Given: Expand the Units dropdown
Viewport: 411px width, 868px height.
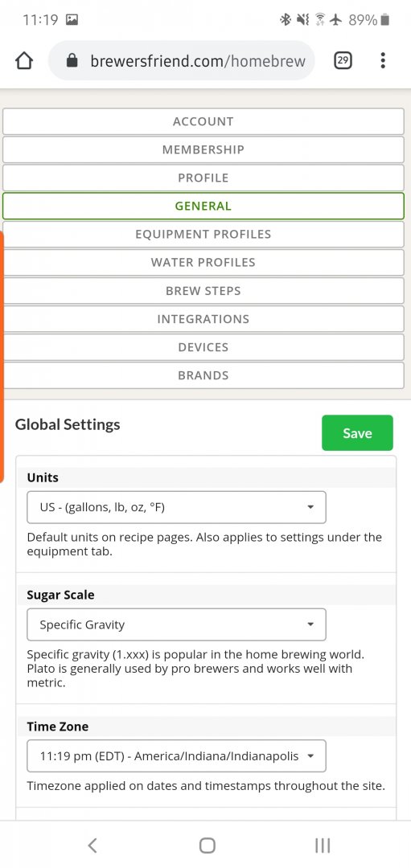Looking at the screenshot, I should [176, 507].
